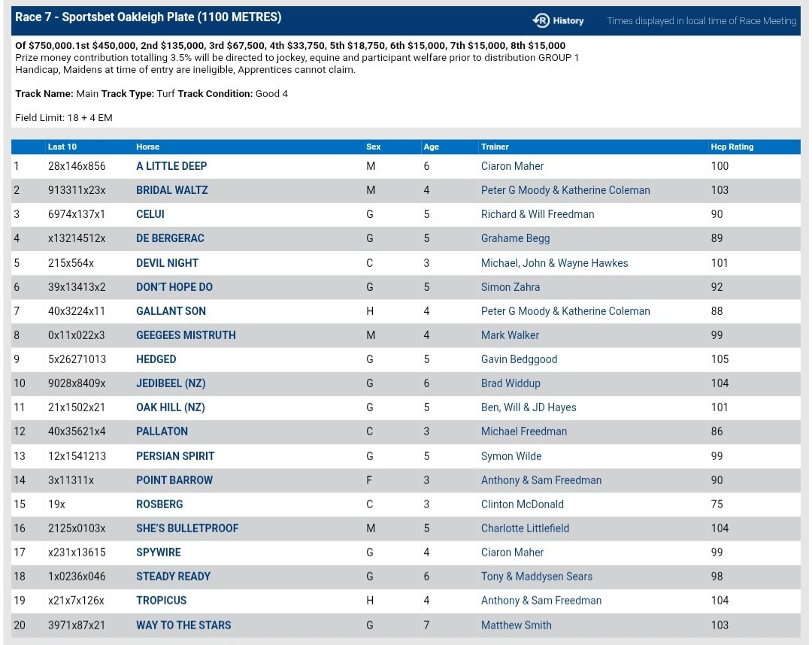The width and height of the screenshot is (812, 645).
Task: Open trainer Anthony & Sam Freedman in POINT BARROW row
Action: (x=541, y=480)
